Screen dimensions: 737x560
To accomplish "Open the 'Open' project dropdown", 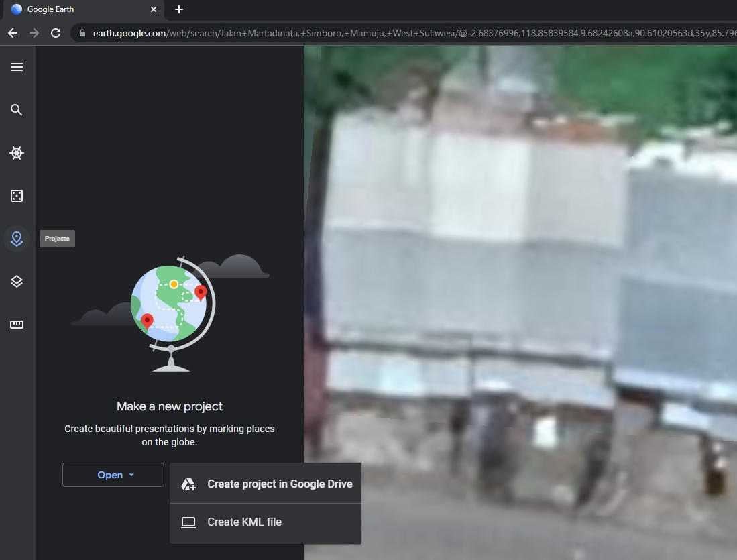I will [113, 475].
